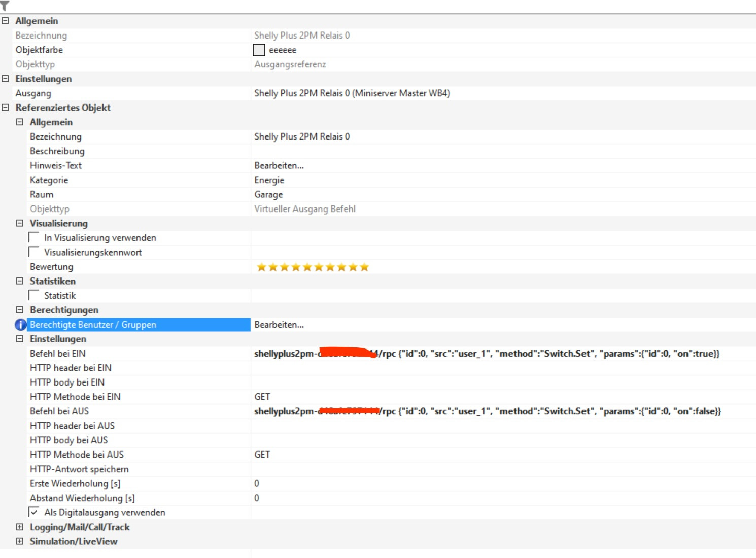
Task: Expand Simulation/LiveView section
Action: pos(20,541)
